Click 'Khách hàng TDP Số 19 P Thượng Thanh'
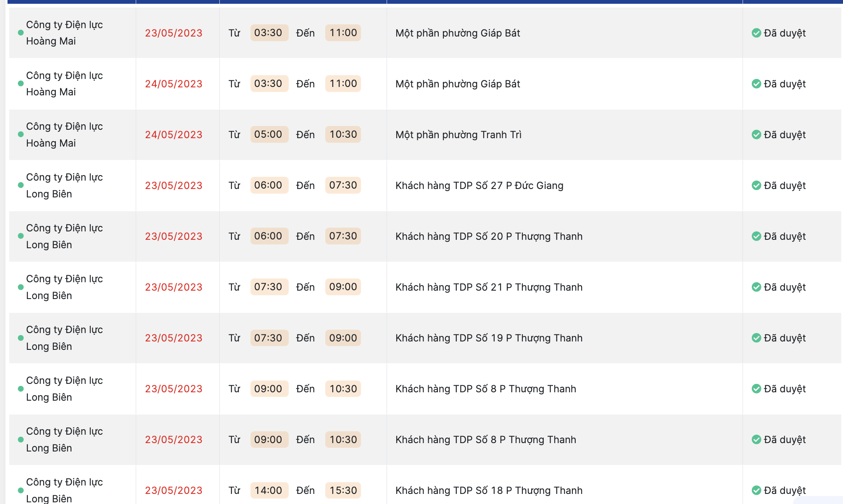This screenshot has width=843, height=504. [489, 338]
